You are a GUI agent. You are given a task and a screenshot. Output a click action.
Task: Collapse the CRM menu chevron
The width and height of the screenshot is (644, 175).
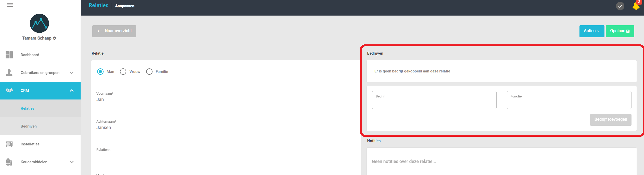[72, 91]
